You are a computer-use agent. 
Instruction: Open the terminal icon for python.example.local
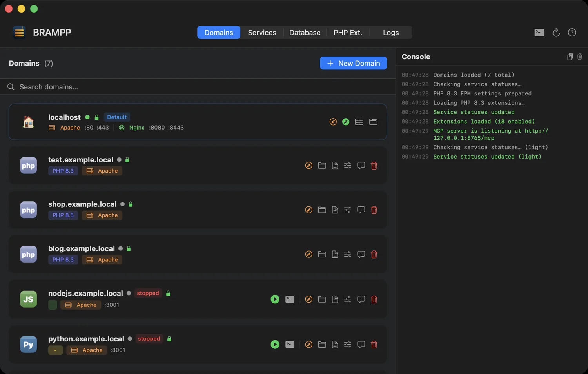290,344
